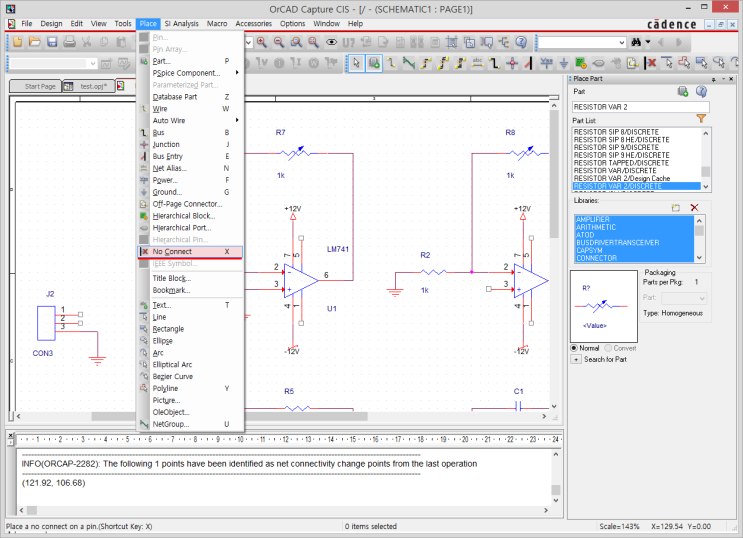Click the part list scrollbar down arrow
Screen dimensions: 743x538
pos(706,186)
